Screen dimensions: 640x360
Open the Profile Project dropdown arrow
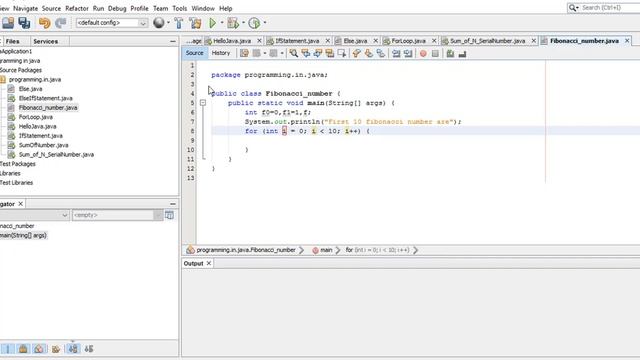pos(264,23)
